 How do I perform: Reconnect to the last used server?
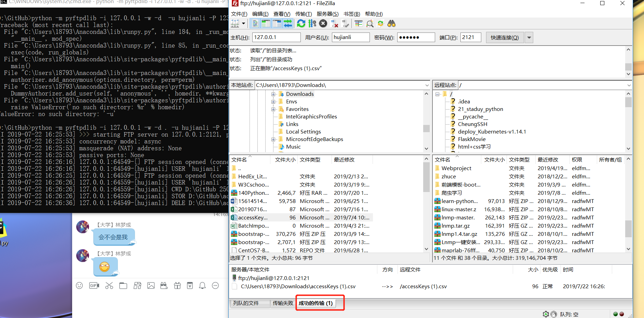346,24
